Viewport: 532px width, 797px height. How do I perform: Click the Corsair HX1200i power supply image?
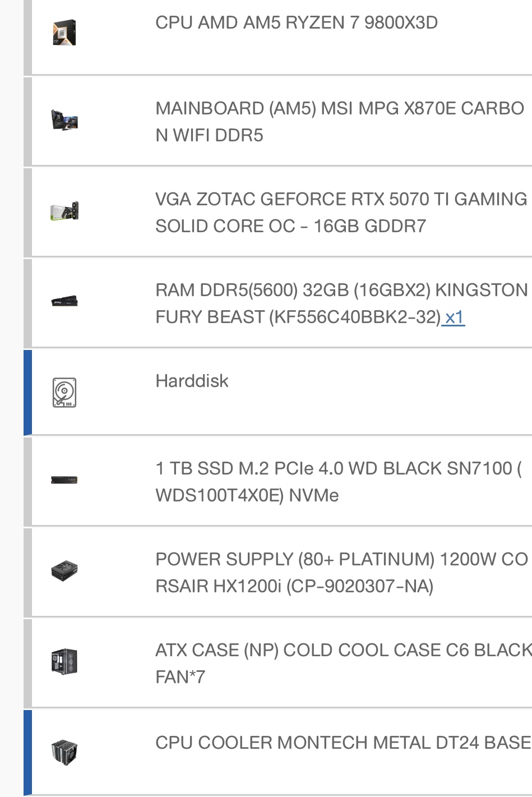coord(64,571)
